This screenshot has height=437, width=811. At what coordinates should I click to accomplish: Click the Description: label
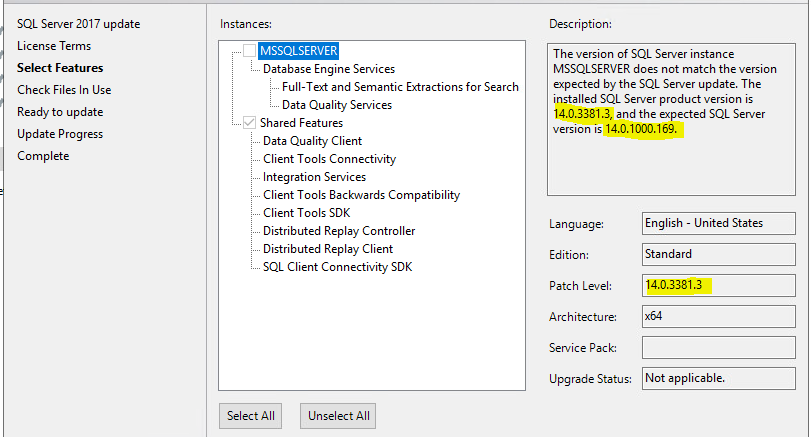[x=580, y=24]
